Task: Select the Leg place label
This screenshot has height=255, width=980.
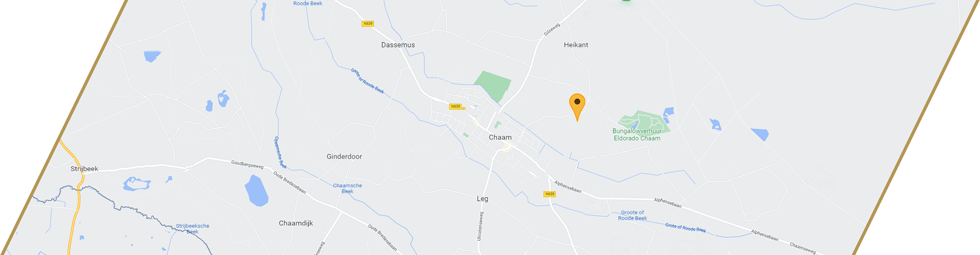Action: [x=482, y=199]
